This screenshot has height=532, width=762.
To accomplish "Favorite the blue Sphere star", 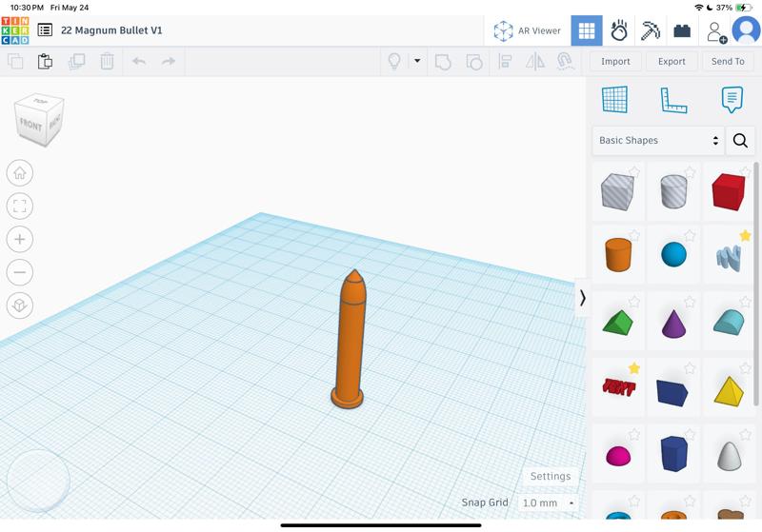I will point(690,236).
